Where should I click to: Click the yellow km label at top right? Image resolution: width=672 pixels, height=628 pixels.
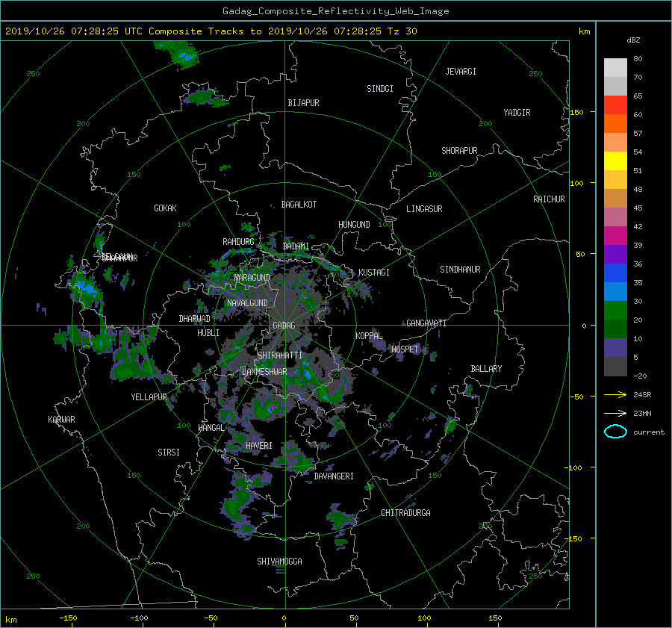(x=584, y=31)
